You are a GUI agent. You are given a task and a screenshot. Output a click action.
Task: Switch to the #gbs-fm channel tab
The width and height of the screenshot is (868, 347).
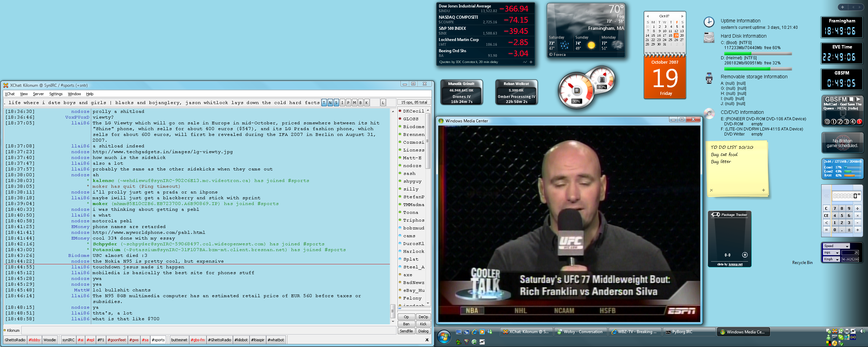tap(198, 340)
